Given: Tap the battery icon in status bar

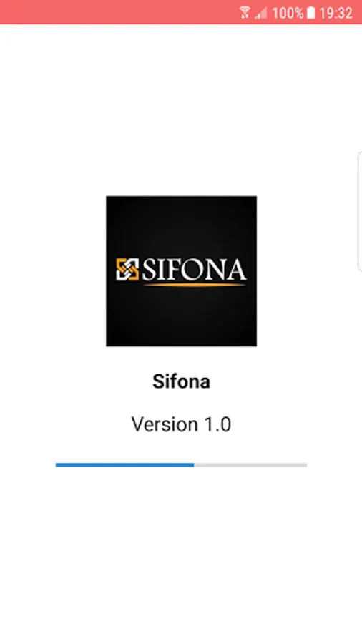Looking at the screenshot, I should click(x=311, y=13).
